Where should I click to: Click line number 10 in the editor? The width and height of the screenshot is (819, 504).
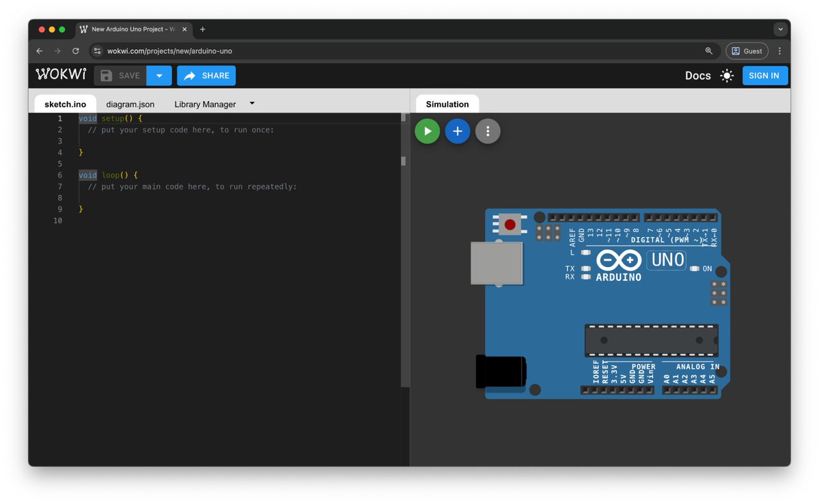(57, 221)
